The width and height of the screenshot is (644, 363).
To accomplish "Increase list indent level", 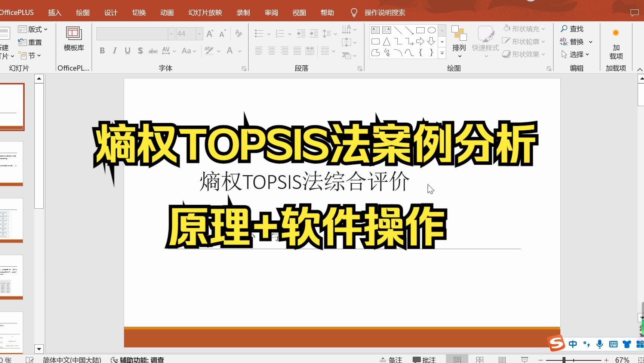I will pos(314,34).
